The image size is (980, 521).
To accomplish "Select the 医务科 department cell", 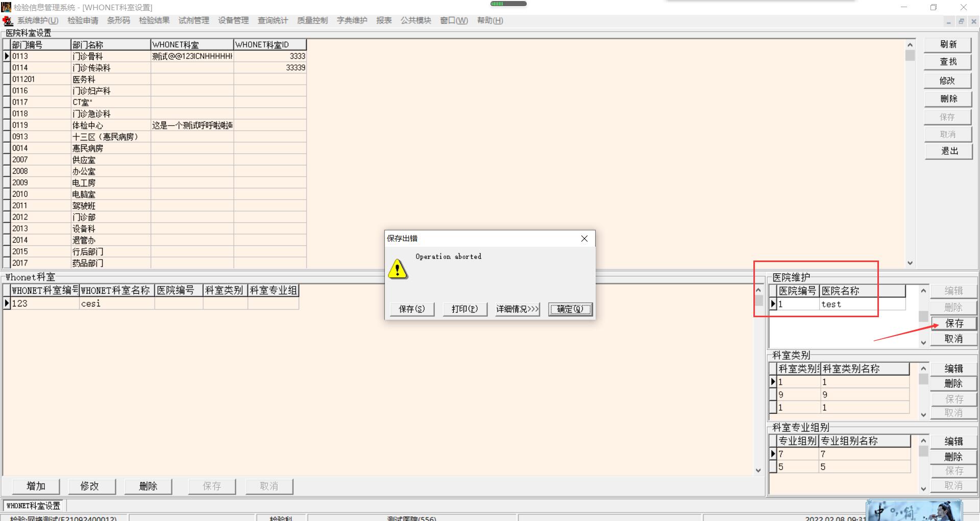I will coord(111,79).
